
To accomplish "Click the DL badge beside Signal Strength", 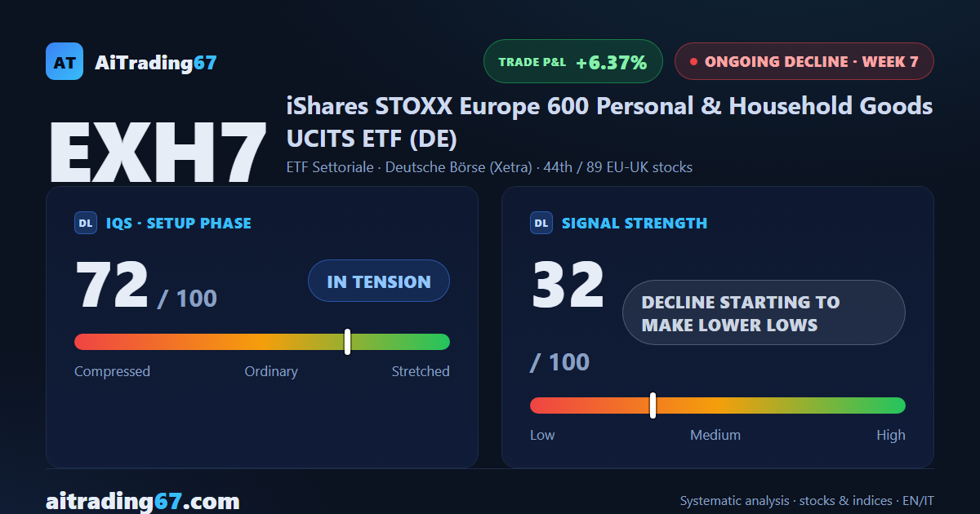I will click(541, 223).
